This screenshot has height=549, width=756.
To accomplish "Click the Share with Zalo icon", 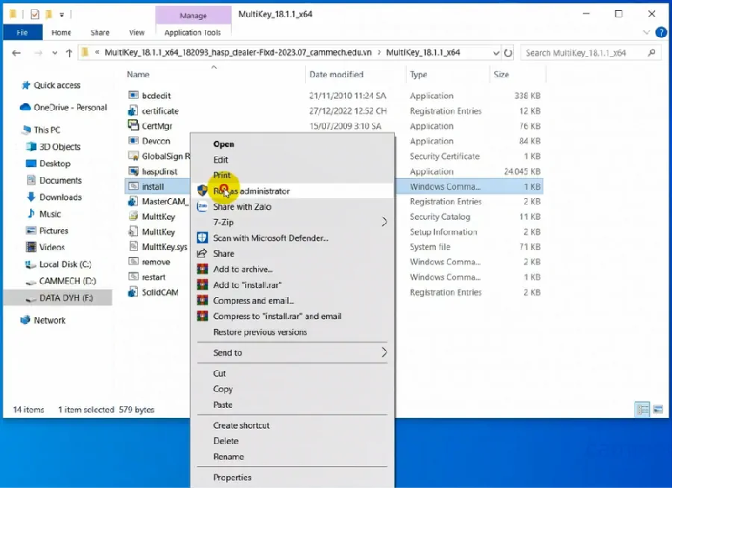I will (202, 207).
